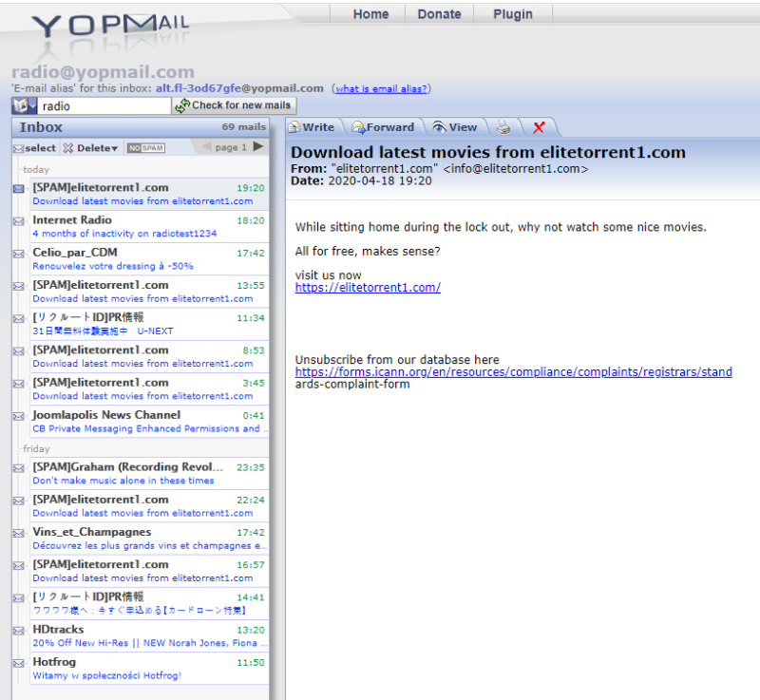Click envelope icon beside Internet Radio mail

(19, 221)
